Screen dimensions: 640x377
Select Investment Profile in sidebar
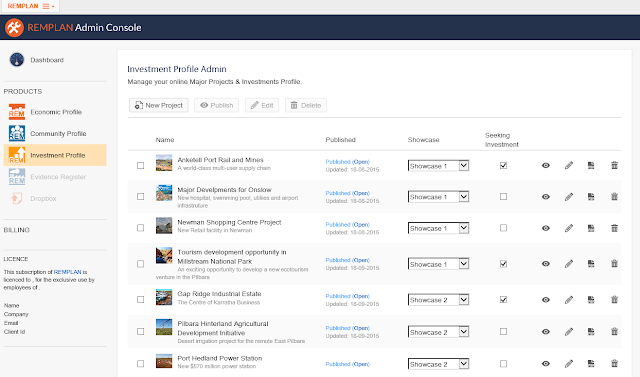click(55, 155)
